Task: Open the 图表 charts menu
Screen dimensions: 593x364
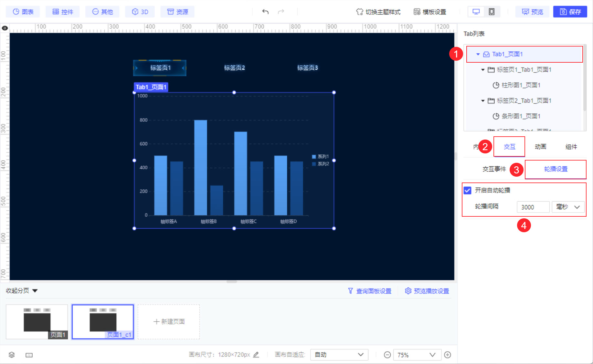Action: tap(23, 12)
